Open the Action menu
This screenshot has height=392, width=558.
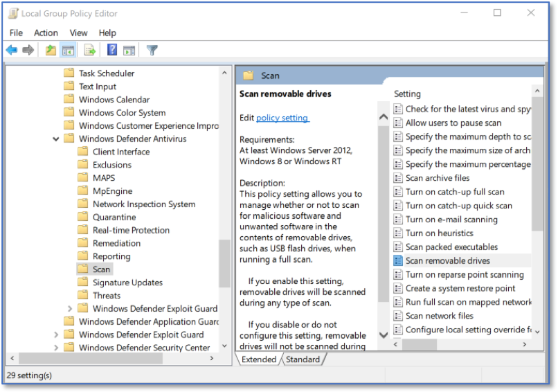46,33
